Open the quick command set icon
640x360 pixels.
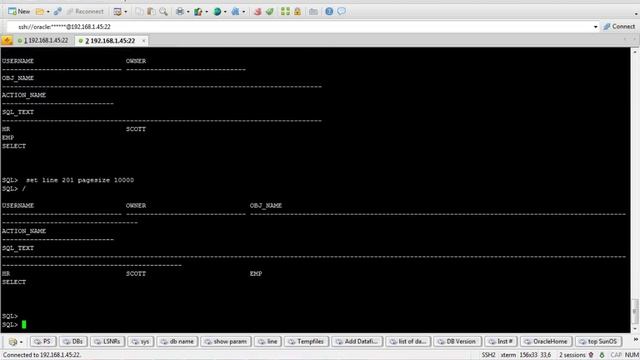click(13, 342)
